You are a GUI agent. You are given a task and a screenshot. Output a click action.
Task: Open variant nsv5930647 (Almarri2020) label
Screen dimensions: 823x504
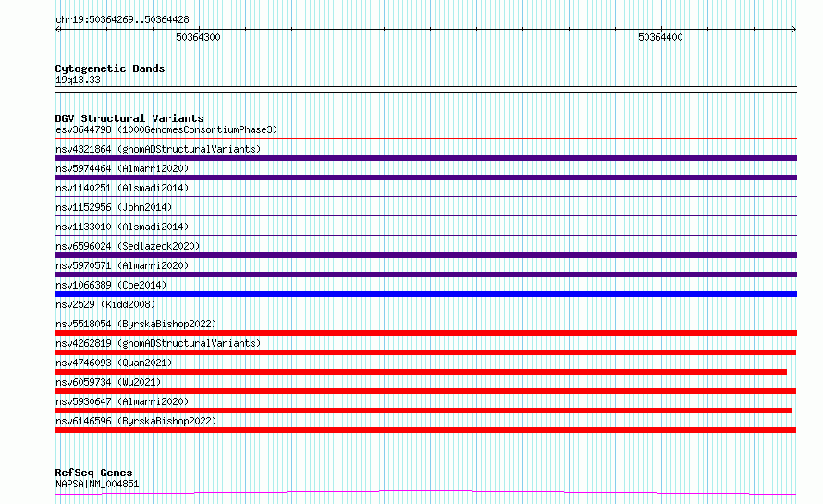pos(122,401)
